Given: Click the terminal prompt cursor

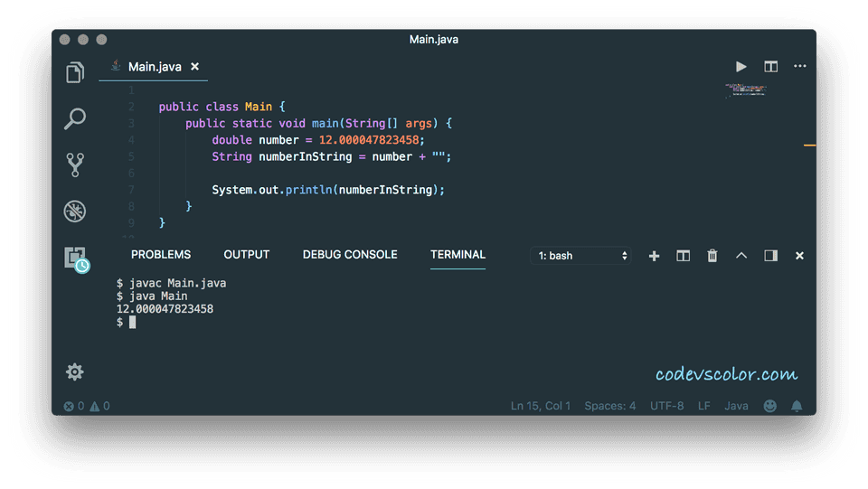Looking at the screenshot, I should [x=132, y=322].
